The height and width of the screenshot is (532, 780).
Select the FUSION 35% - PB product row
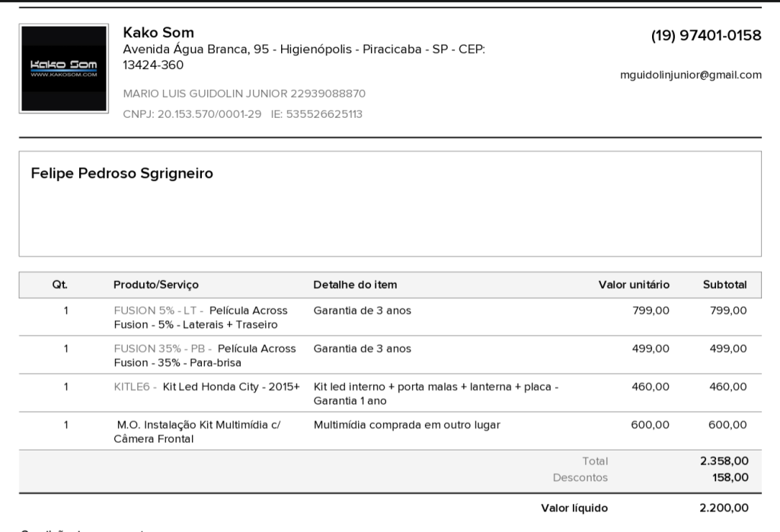390,355
